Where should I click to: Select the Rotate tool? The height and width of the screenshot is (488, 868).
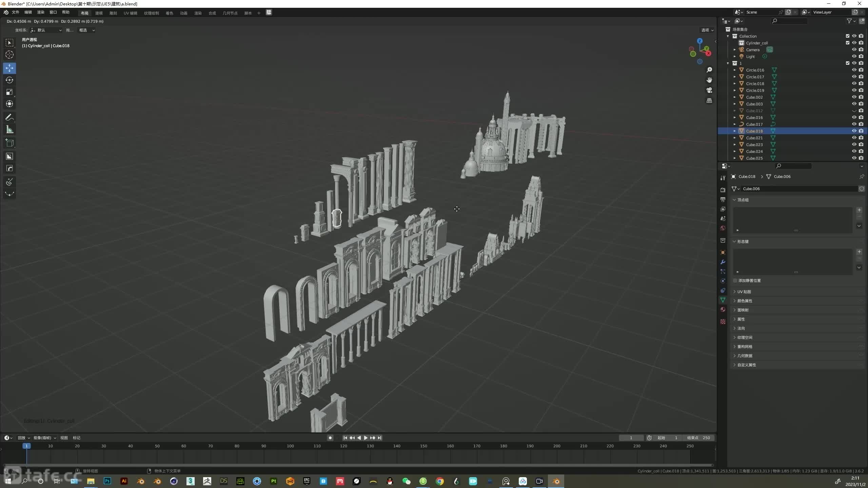coord(9,80)
